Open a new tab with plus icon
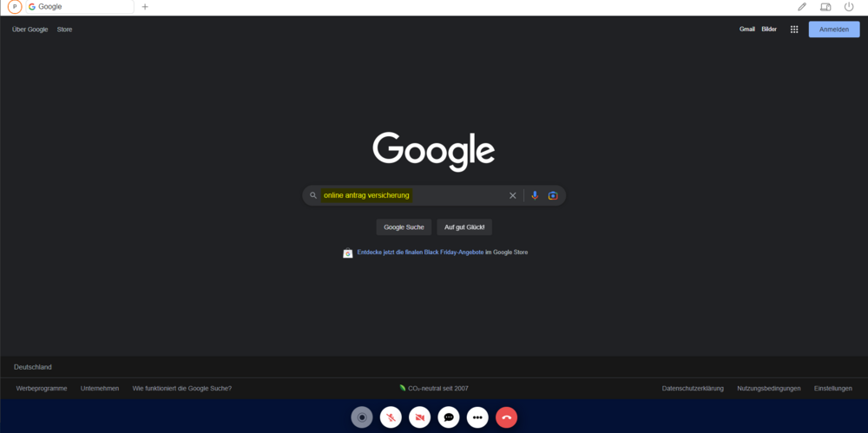The image size is (868, 433). (145, 7)
